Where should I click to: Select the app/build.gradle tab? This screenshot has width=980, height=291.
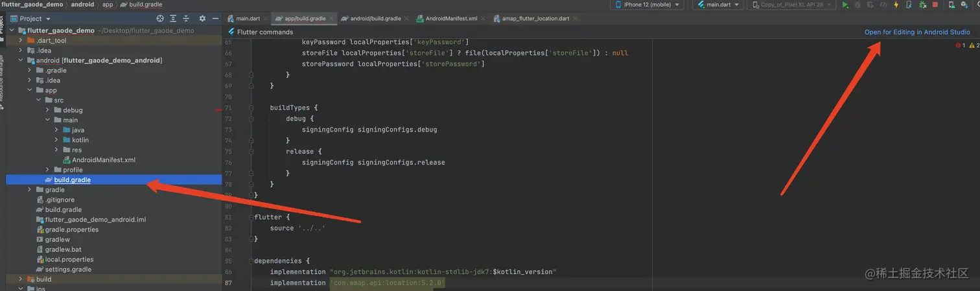point(305,19)
